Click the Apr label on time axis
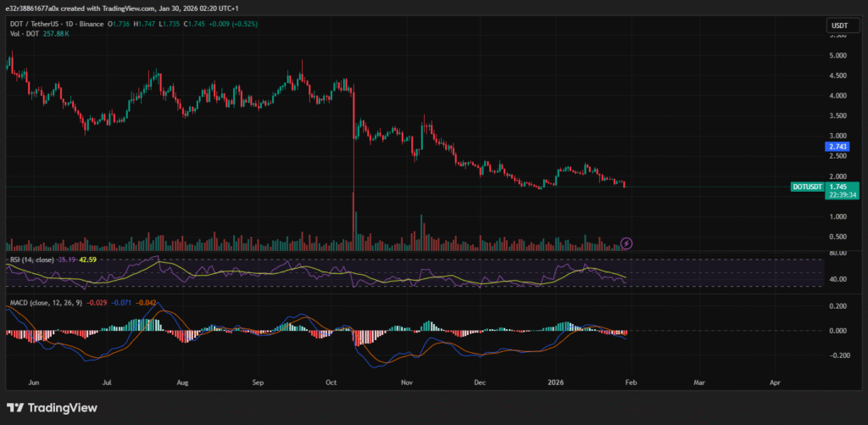The width and height of the screenshot is (868, 425). [x=774, y=383]
